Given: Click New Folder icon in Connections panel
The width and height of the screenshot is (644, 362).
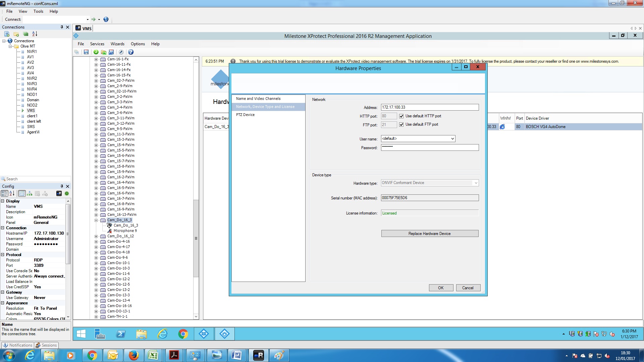Looking at the screenshot, I should click(x=16, y=34).
